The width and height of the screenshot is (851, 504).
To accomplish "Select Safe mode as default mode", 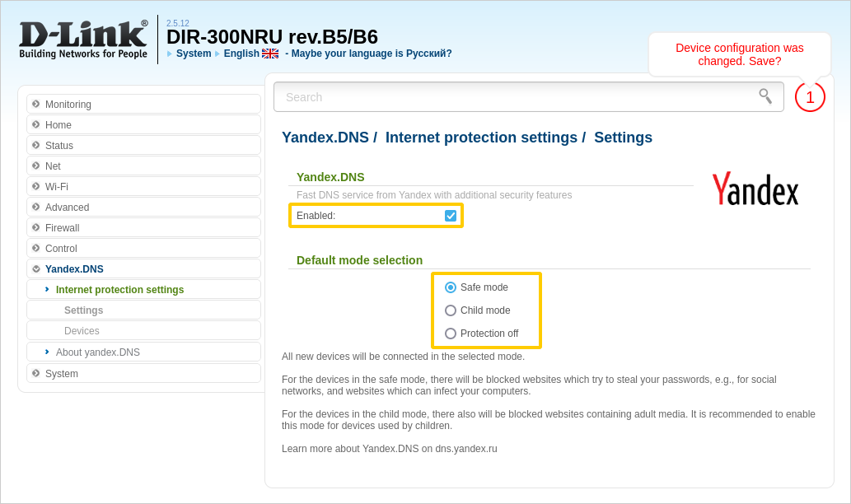I will pyautogui.click(x=451, y=287).
